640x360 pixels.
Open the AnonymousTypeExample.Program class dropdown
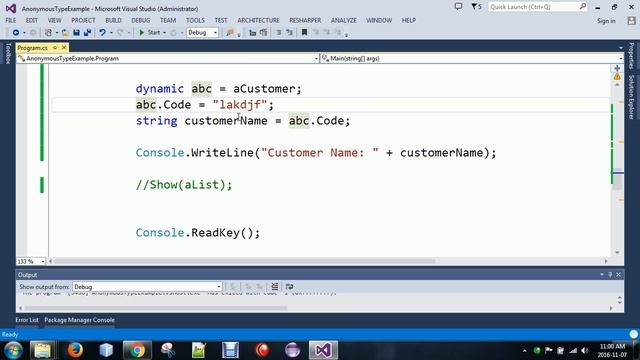tap(167, 58)
